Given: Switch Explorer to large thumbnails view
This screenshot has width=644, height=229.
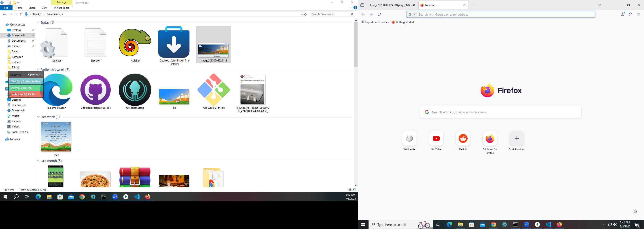Looking at the screenshot, I should [x=354, y=190].
